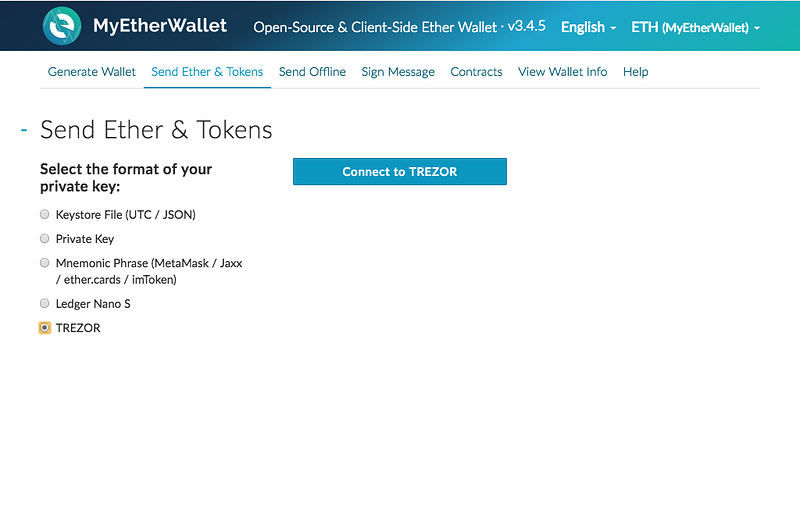The height and width of the screenshot is (508, 800).
Task: Open the English language dropdown
Action: pyautogui.click(x=588, y=27)
